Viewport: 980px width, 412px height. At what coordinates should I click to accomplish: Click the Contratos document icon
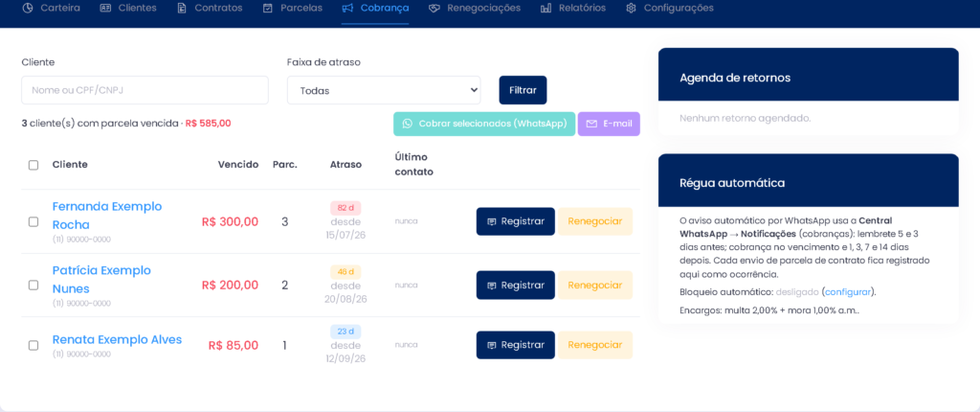pos(182,8)
